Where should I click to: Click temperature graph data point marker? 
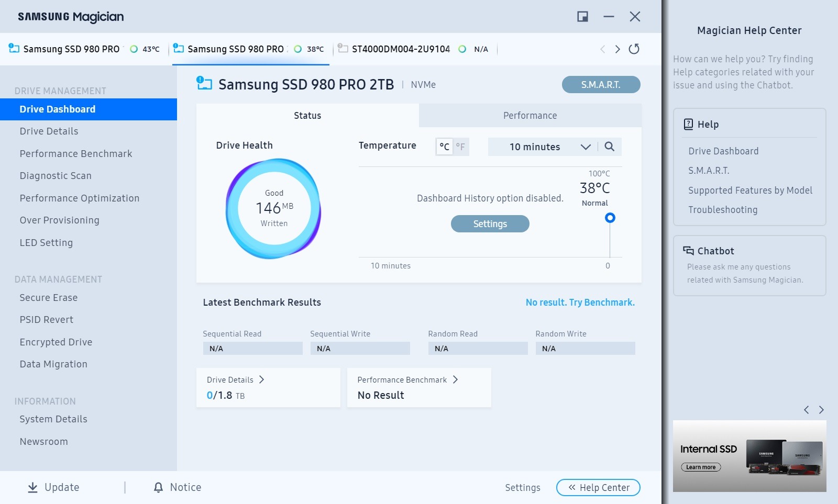pyautogui.click(x=610, y=218)
